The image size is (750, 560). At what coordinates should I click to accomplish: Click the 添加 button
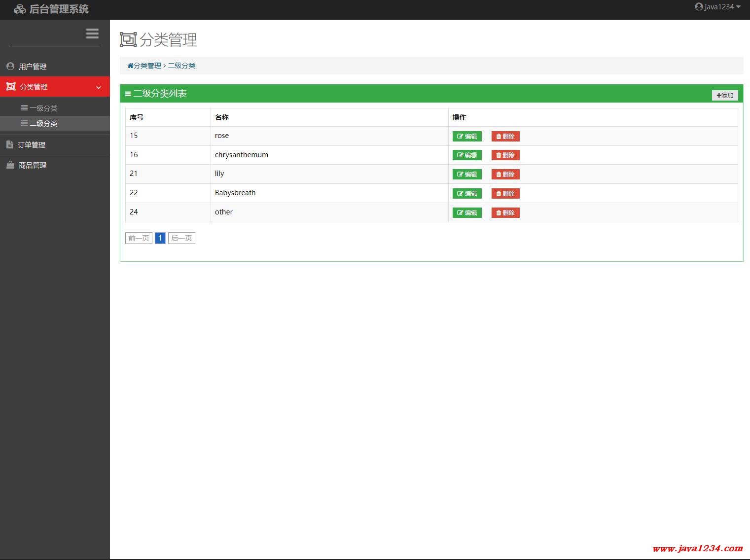click(725, 95)
